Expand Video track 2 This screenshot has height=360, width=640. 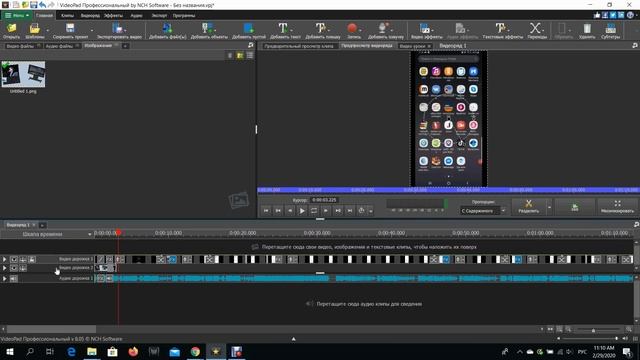click(4, 268)
